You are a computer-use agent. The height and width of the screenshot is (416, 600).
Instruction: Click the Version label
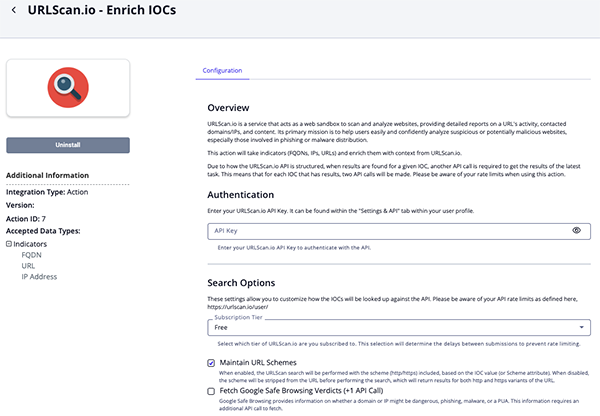[20, 205]
